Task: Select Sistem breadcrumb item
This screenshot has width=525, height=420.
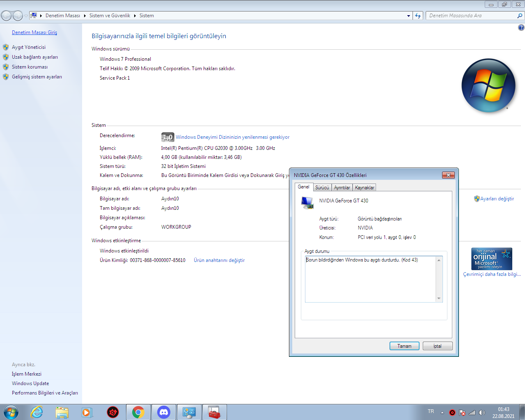Action: click(x=147, y=16)
